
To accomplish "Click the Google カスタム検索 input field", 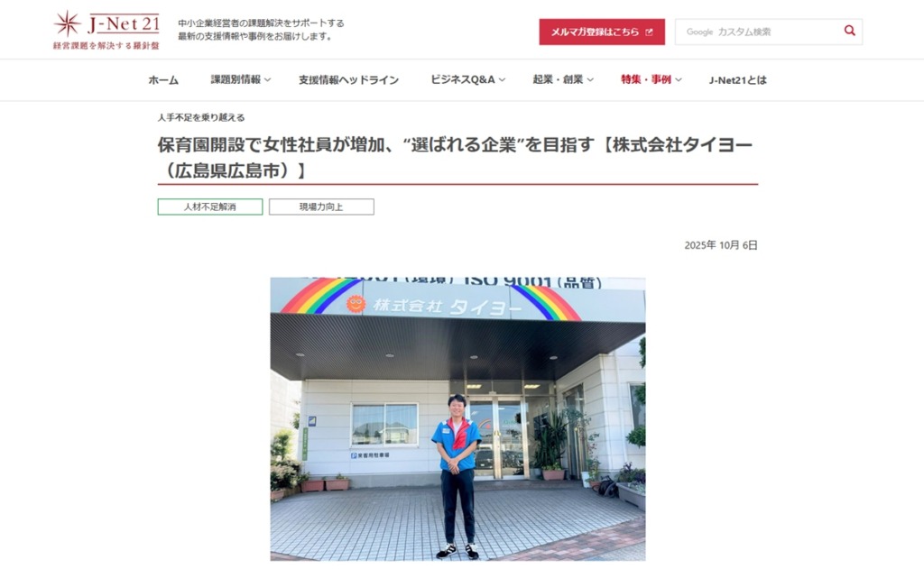I will coord(757,32).
